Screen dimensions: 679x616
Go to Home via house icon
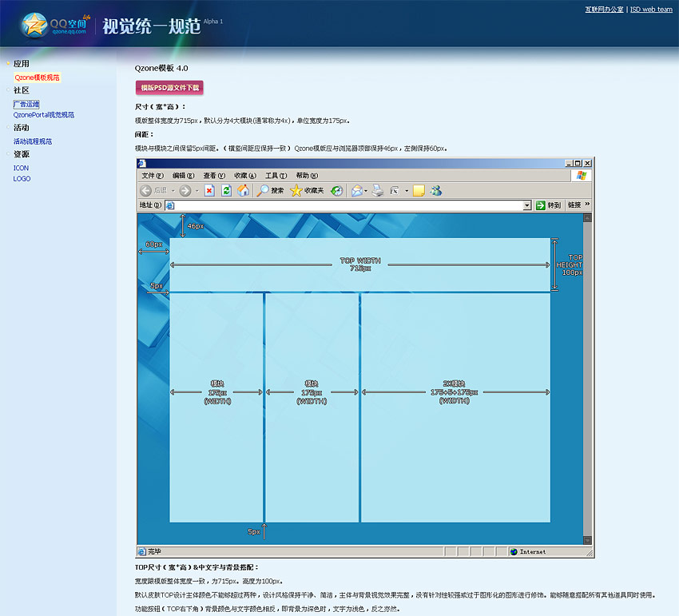point(244,190)
